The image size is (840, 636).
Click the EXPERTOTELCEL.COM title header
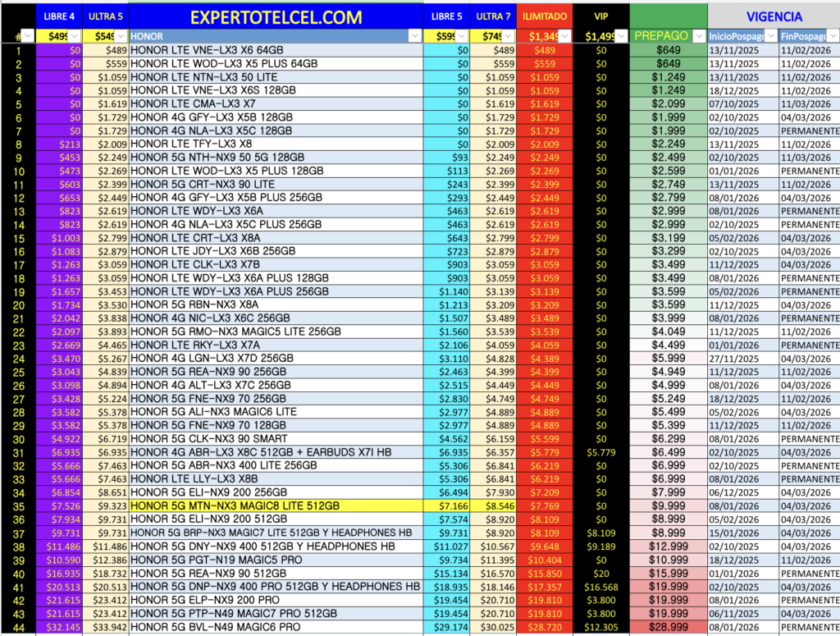(x=276, y=16)
